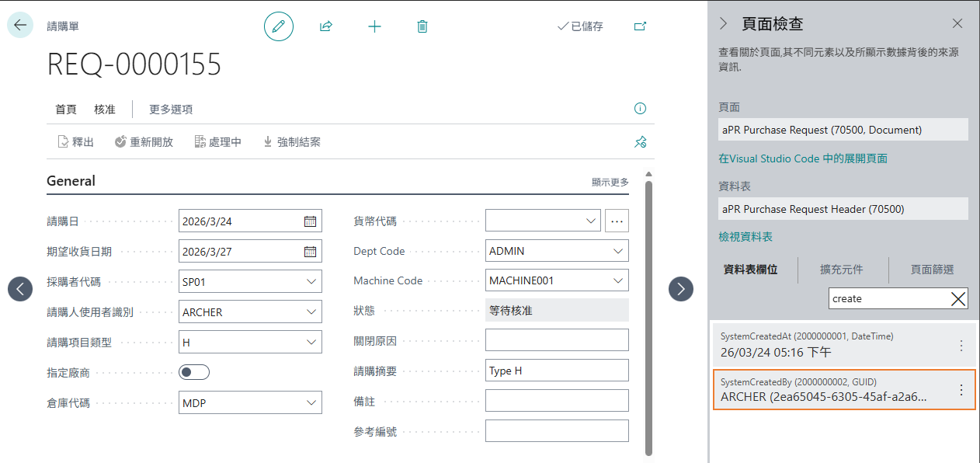Create a new record with the plus icon
Viewport: 980px width, 463px height.
pyautogui.click(x=374, y=26)
